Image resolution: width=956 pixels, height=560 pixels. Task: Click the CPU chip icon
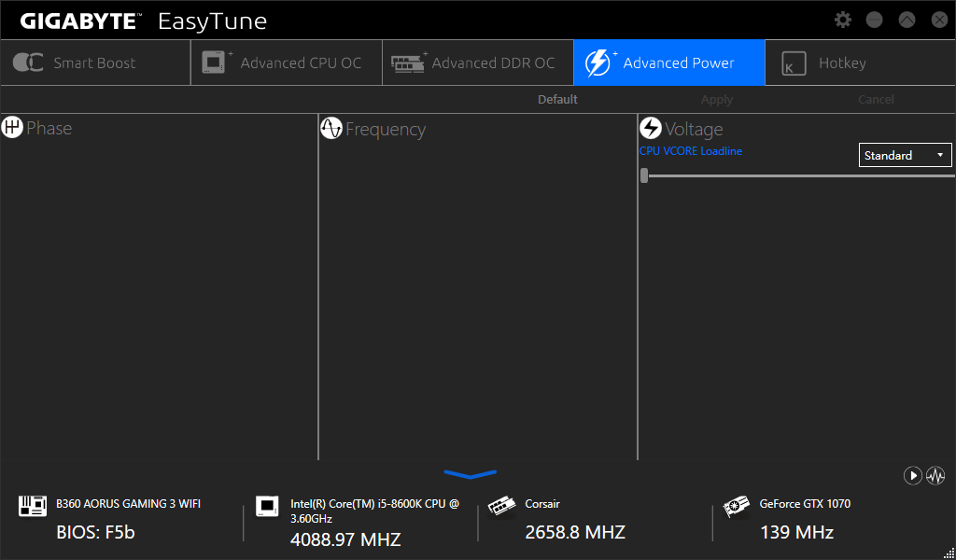click(x=267, y=506)
